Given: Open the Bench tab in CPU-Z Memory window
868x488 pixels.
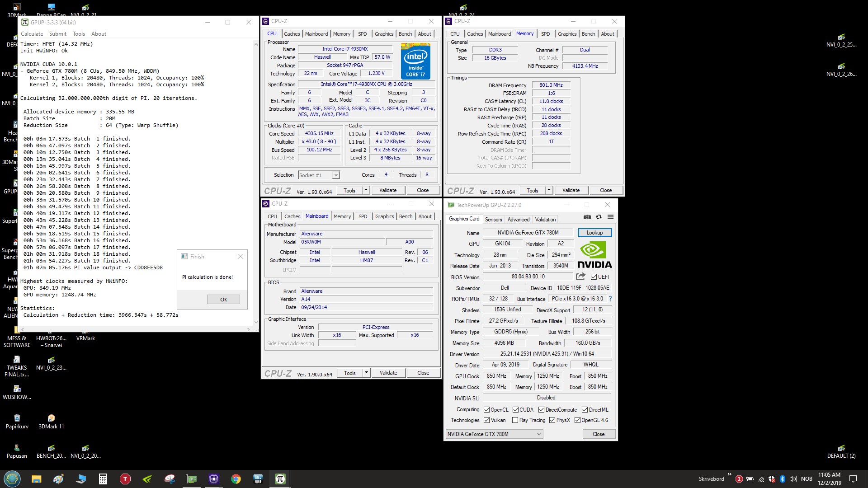Looking at the screenshot, I should tap(588, 34).
